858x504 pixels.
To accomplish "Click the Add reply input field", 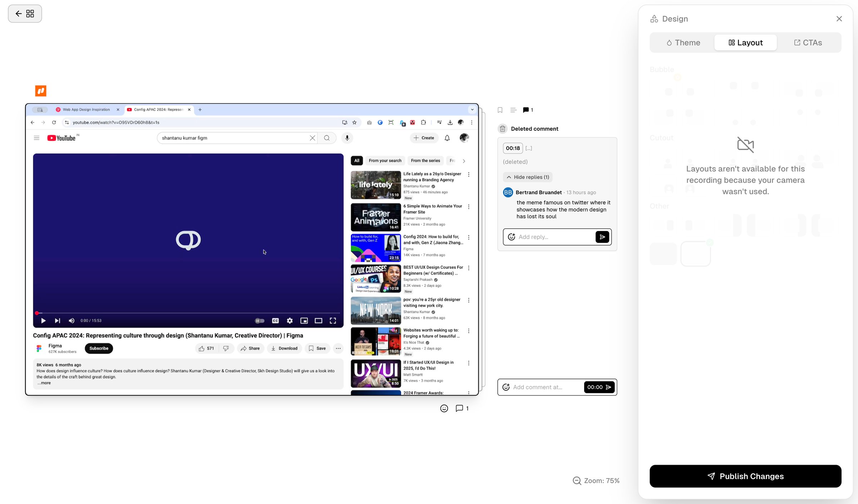I will tap(555, 237).
